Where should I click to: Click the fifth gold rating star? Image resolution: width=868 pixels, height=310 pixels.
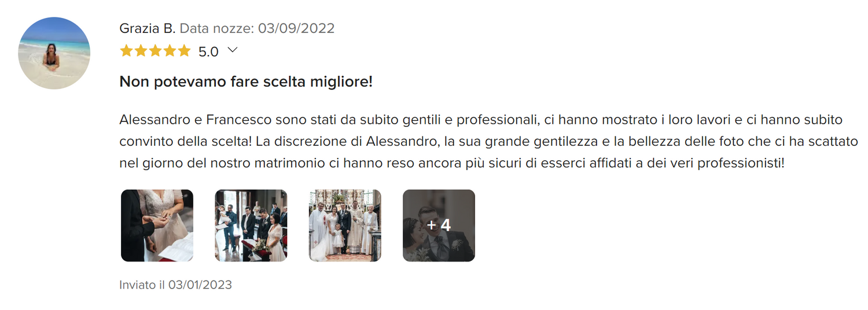click(x=184, y=51)
